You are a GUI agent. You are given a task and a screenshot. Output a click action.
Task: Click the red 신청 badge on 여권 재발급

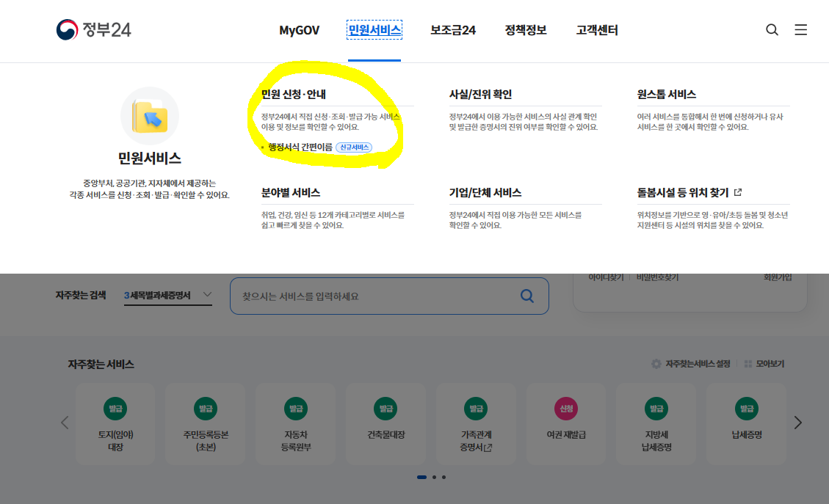566,409
